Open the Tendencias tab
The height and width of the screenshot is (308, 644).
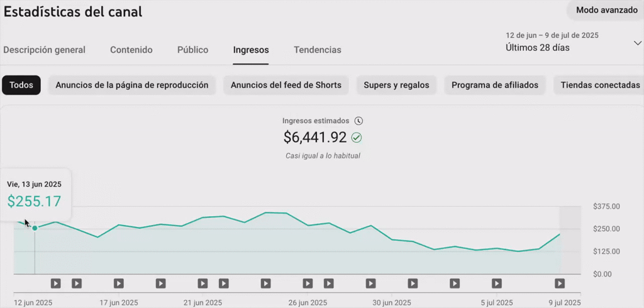(318, 50)
